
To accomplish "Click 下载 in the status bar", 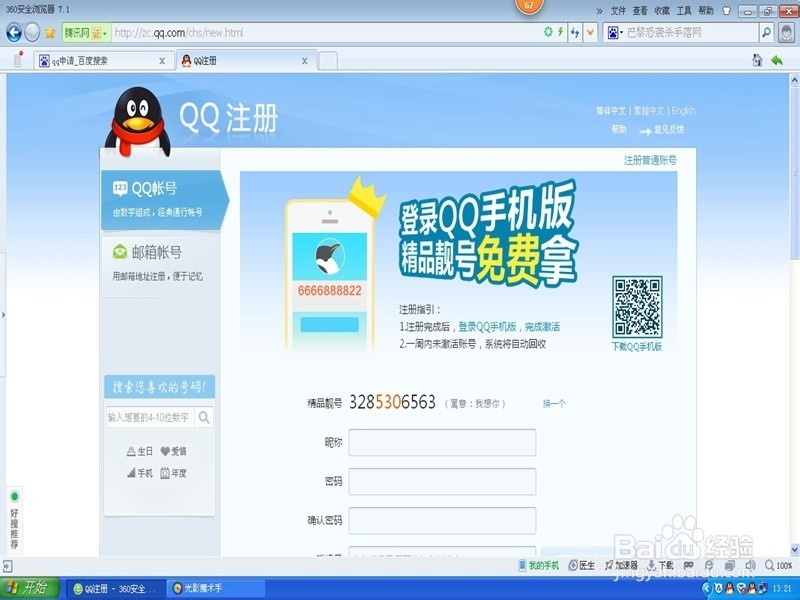I will coord(660,565).
